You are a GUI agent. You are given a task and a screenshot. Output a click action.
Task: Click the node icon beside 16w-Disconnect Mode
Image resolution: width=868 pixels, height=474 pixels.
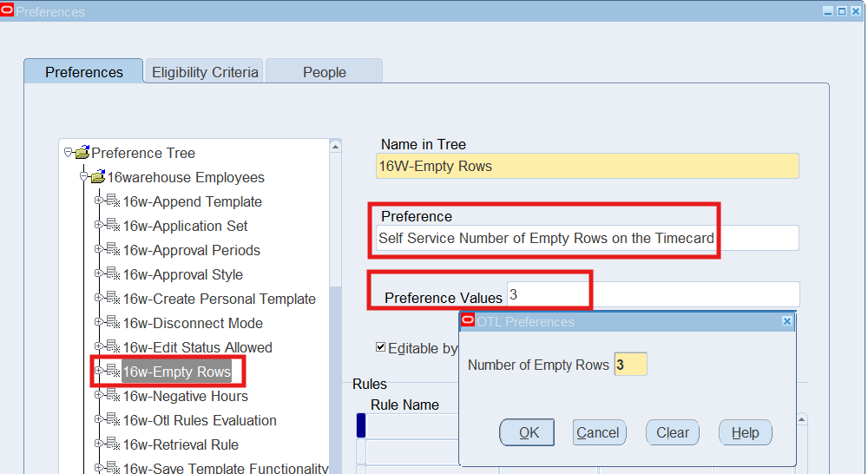click(113, 323)
